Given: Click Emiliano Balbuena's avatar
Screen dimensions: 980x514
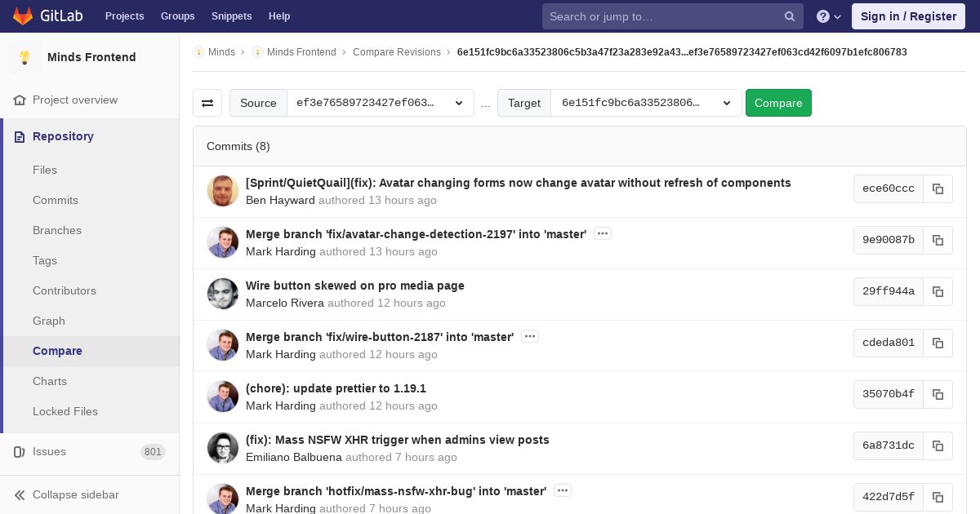Looking at the screenshot, I should pyautogui.click(x=223, y=448).
